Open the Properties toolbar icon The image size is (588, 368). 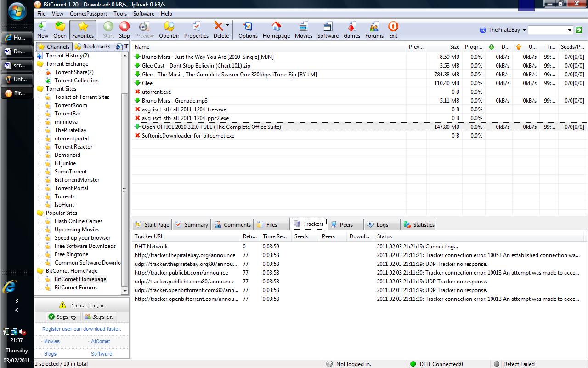coord(196,30)
